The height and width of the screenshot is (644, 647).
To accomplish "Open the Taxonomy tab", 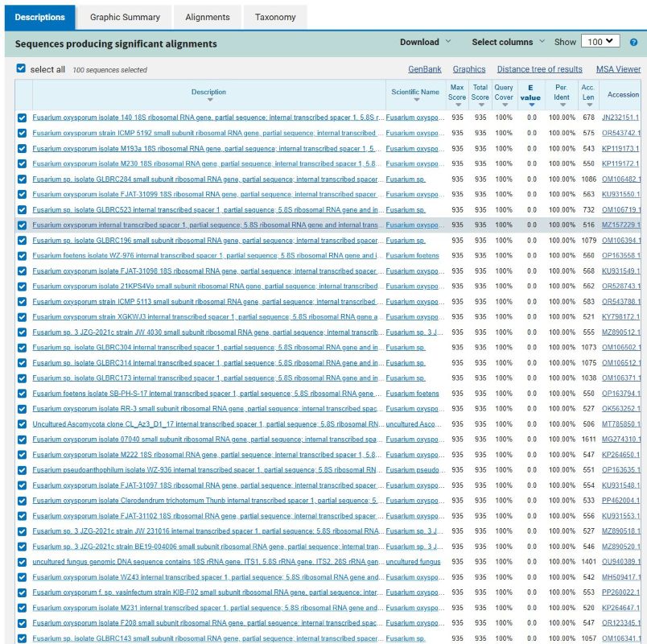I will tap(275, 17).
